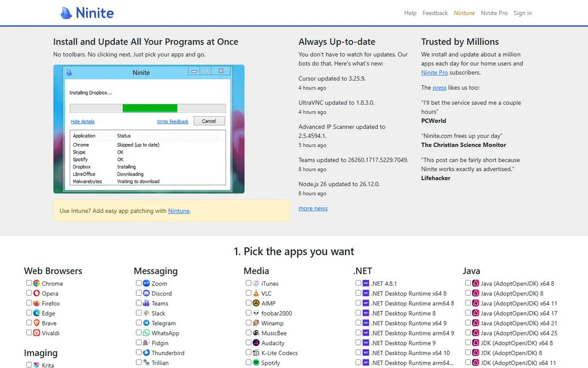Select the Krita checkbox
This screenshot has width=588, height=368.
29,365
